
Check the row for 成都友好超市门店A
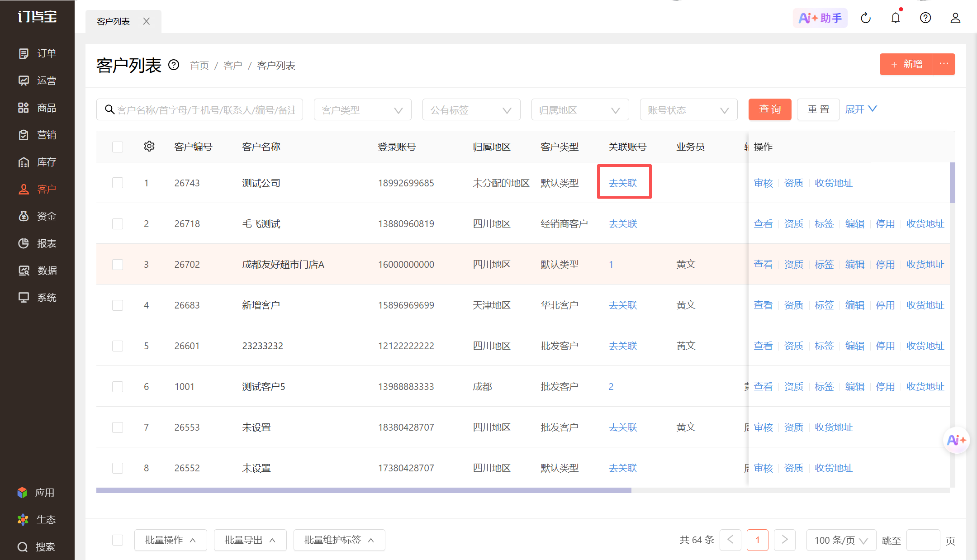click(118, 264)
